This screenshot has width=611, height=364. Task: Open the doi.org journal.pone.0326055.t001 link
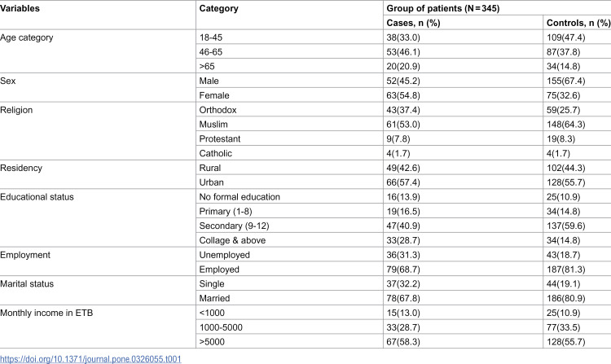click(x=90, y=359)
